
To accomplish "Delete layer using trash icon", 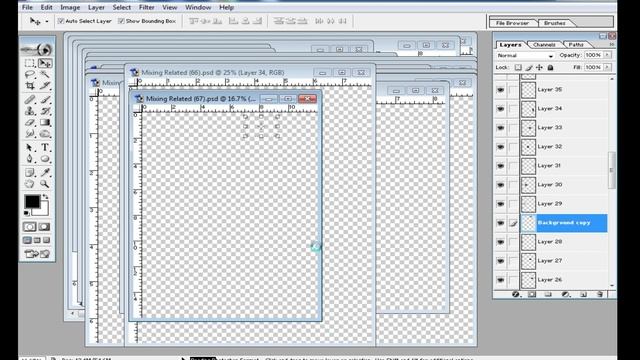I will [600, 294].
